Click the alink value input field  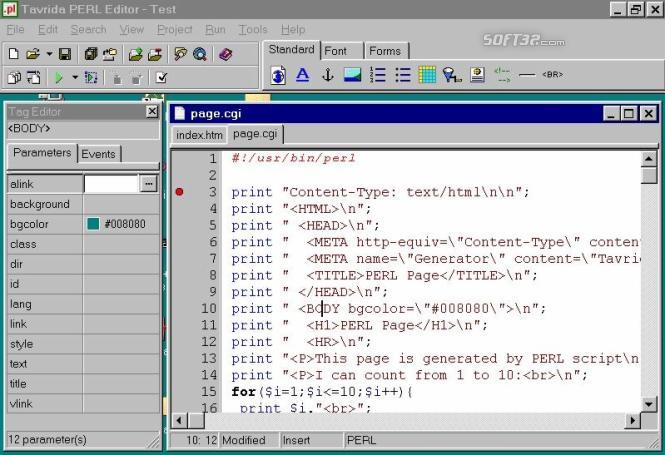(x=112, y=184)
